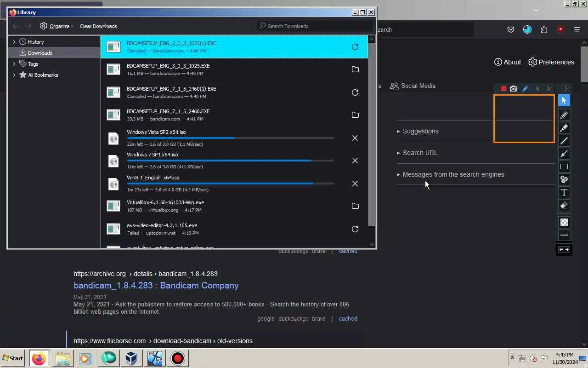Open cached link under archive.org result
588x368 pixels.
348,318
